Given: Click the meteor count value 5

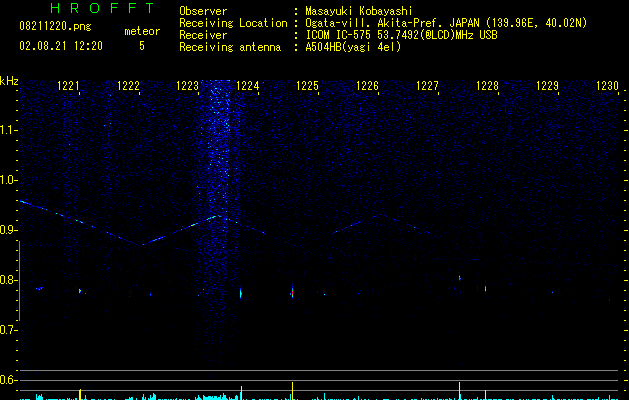Looking at the screenshot, I should (142, 46).
